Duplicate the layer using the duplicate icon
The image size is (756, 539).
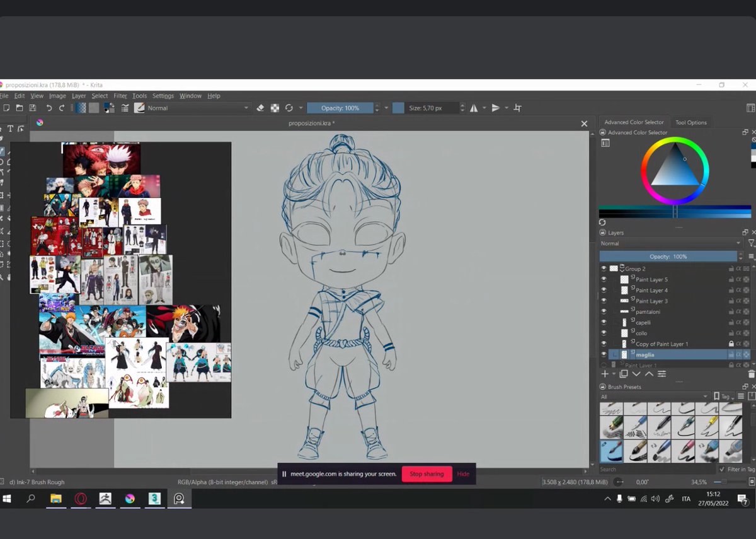tap(624, 374)
